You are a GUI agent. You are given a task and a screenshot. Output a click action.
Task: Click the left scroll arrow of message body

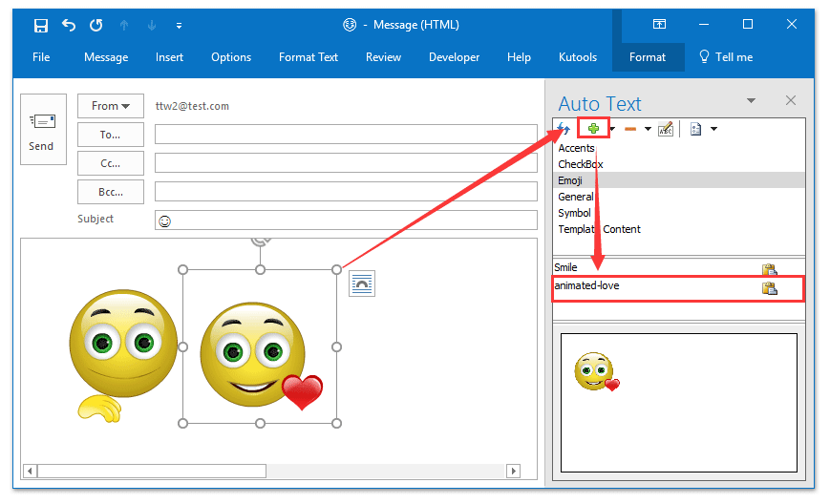click(x=30, y=471)
